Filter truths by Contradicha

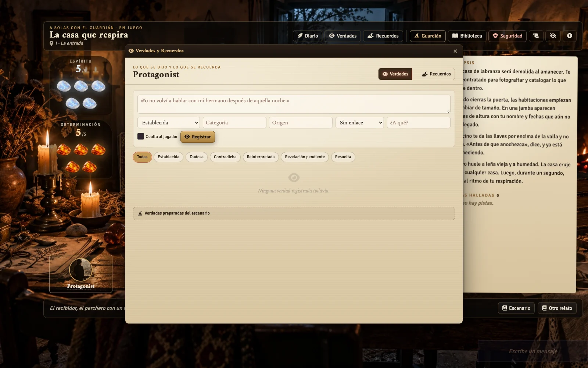(x=225, y=157)
